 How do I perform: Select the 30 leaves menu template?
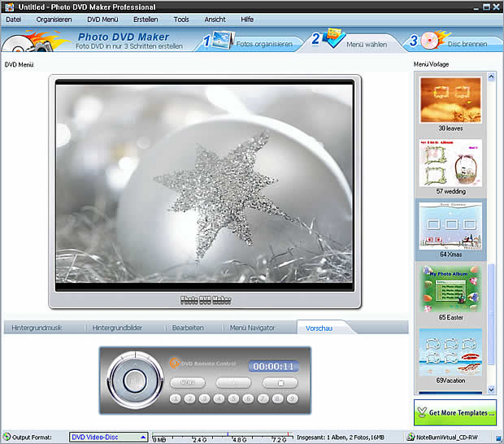point(450,104)
